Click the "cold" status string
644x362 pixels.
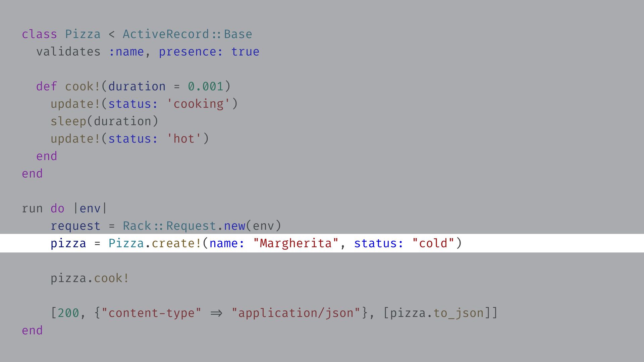433,243
